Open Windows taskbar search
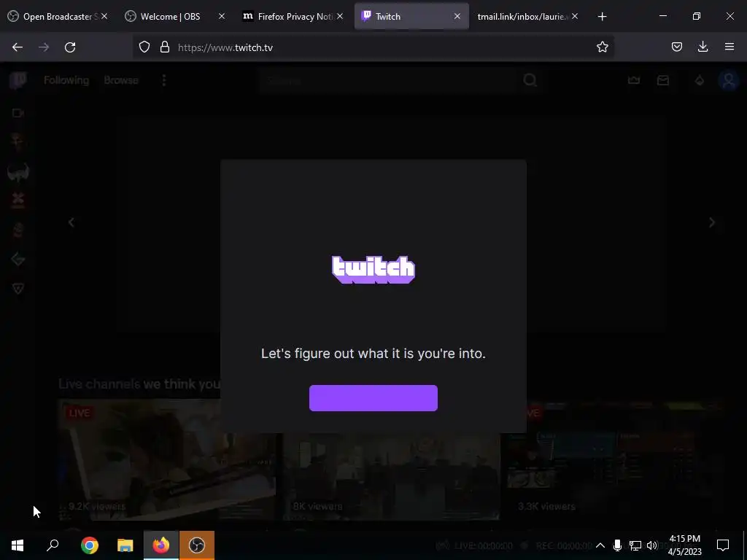The width and height of the screenshot is (747, 560). [53, 545]
